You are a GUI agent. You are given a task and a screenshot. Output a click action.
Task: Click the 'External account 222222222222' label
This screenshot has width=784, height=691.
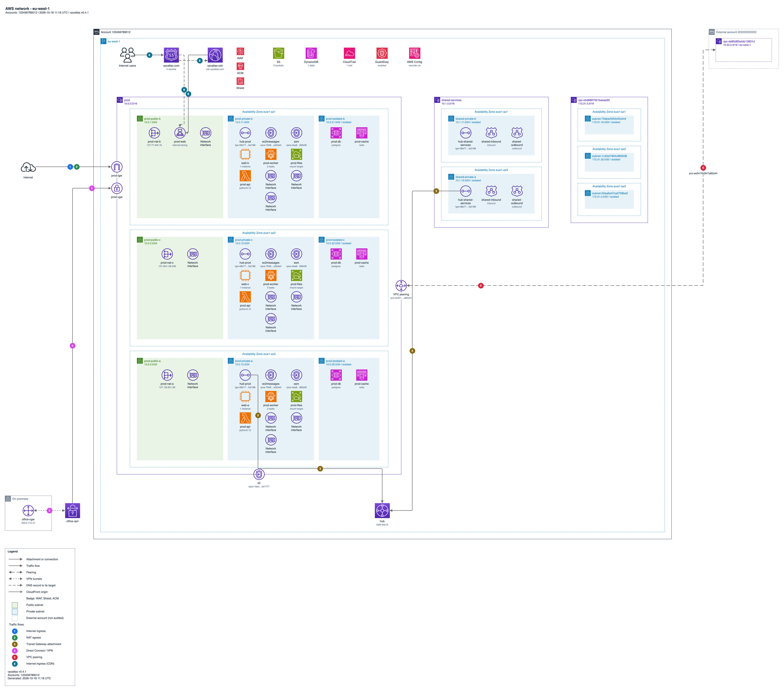(736, 32)
